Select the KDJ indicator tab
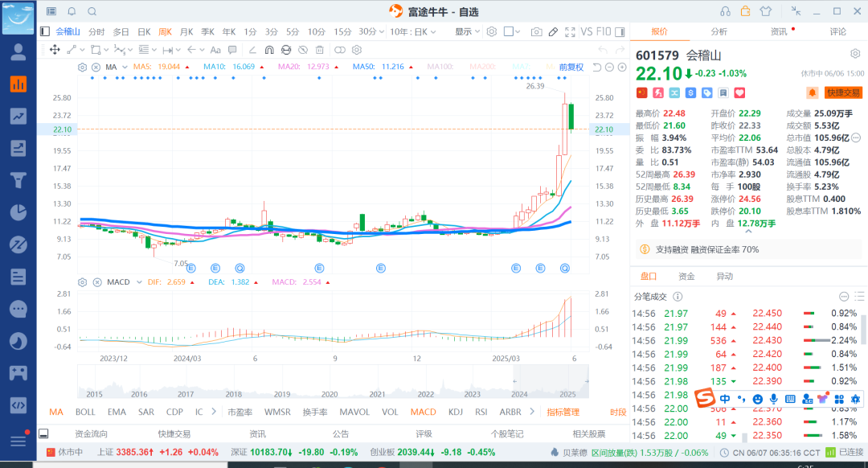The height and width of the screenshot is (468, 868). click(456, 412)
